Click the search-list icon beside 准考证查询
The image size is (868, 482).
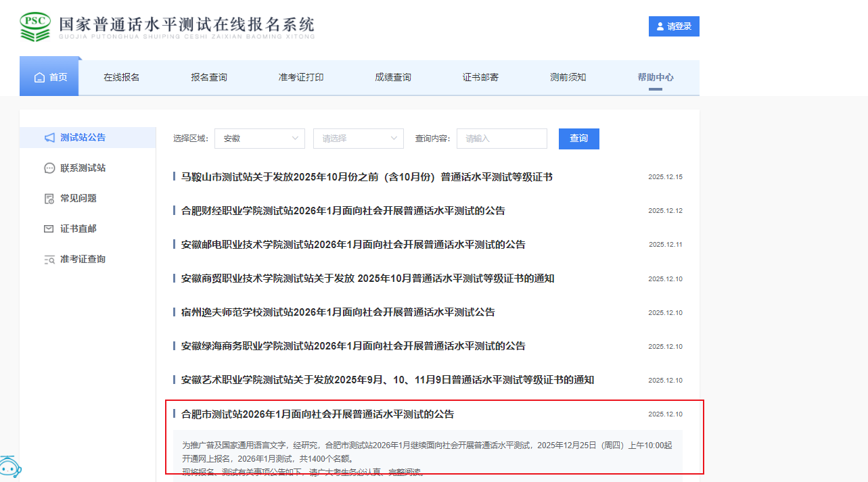(49, 260)
